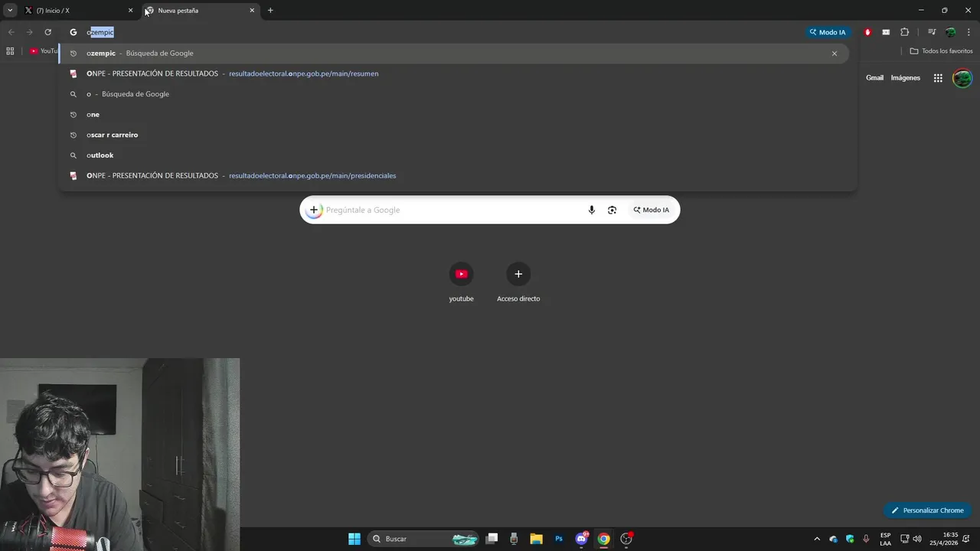This screenshot has height=551, width=980.
Task: Open the red hand ad-blocker extension
Action: pos(867,32)
